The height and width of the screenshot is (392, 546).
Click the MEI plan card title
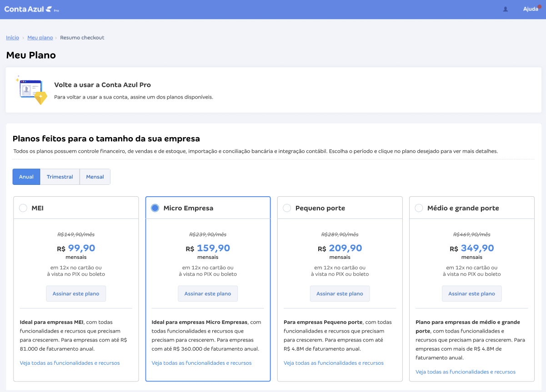point(38,208)
